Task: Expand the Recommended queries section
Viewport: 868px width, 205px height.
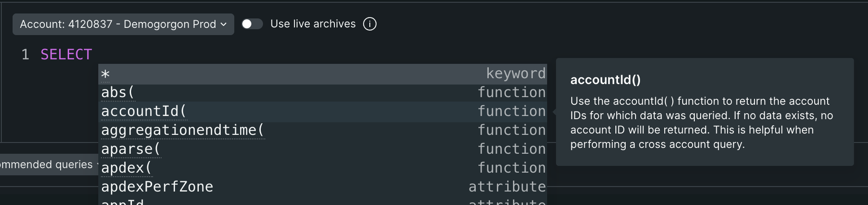Action: (47, 165)
